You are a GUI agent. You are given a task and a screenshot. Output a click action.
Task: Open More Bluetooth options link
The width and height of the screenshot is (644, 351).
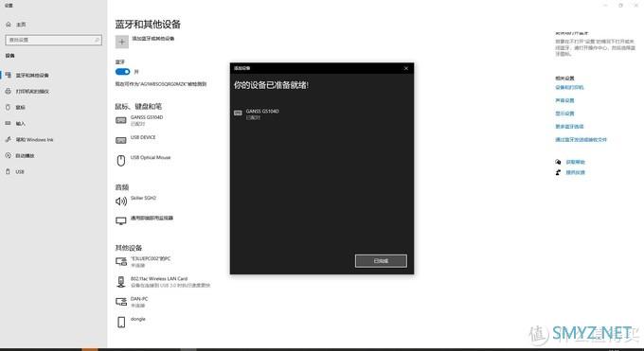569,127
